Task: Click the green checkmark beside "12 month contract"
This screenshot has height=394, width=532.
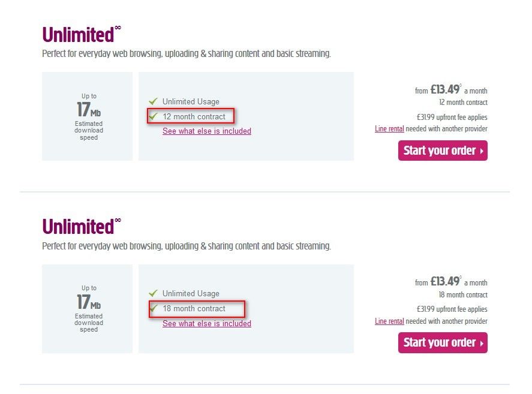Action: pos(153,116)
